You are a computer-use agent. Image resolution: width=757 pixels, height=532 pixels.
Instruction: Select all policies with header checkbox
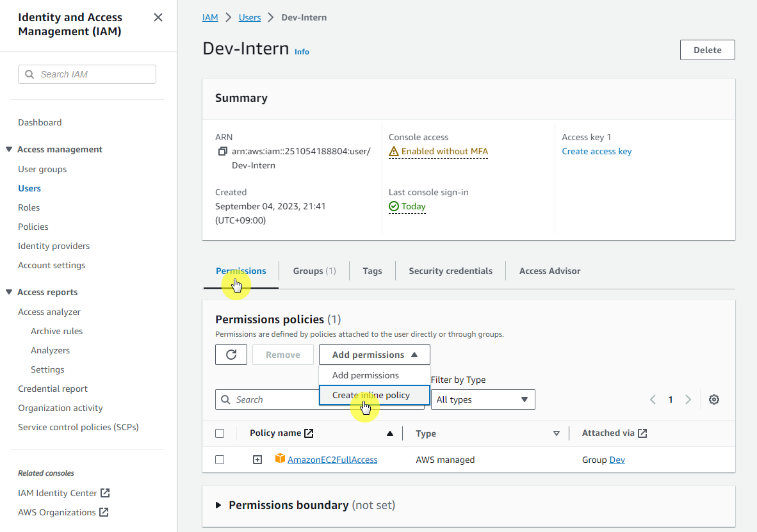tap(220, 433)
